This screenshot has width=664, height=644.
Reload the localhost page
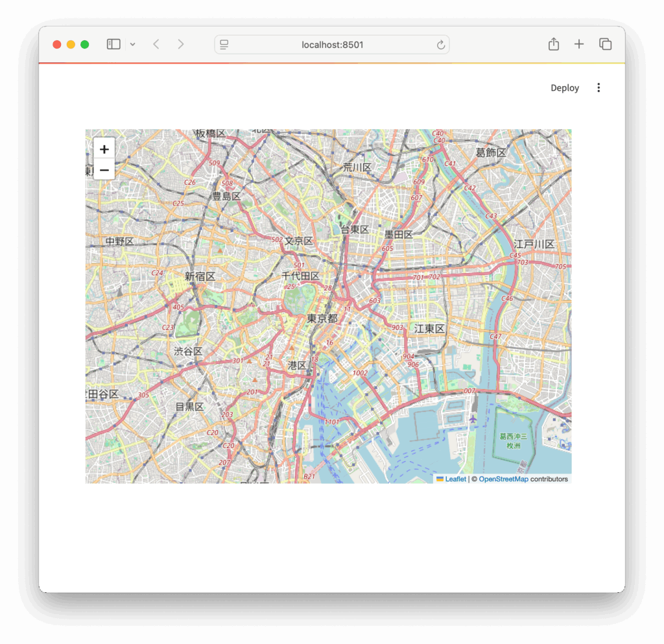coord(440,45)
